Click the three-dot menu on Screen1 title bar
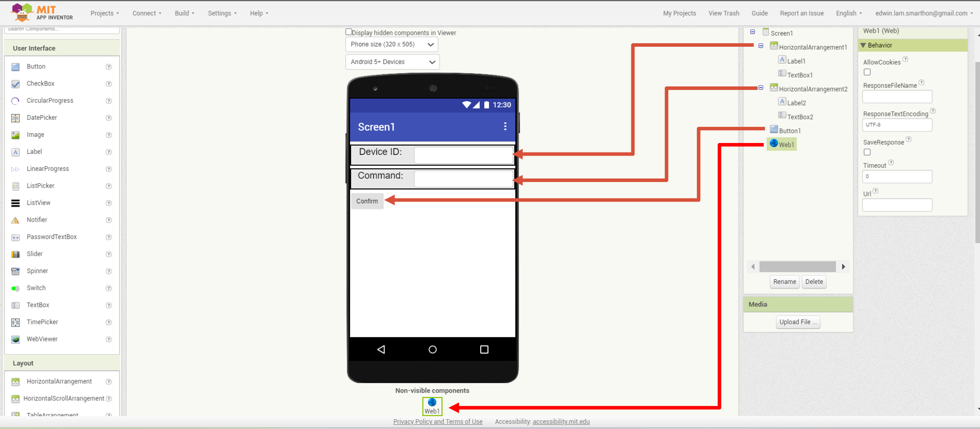Image resolution: width=980 pixels, height=429 pixels. pyautogui.click(x=505, y=126)
